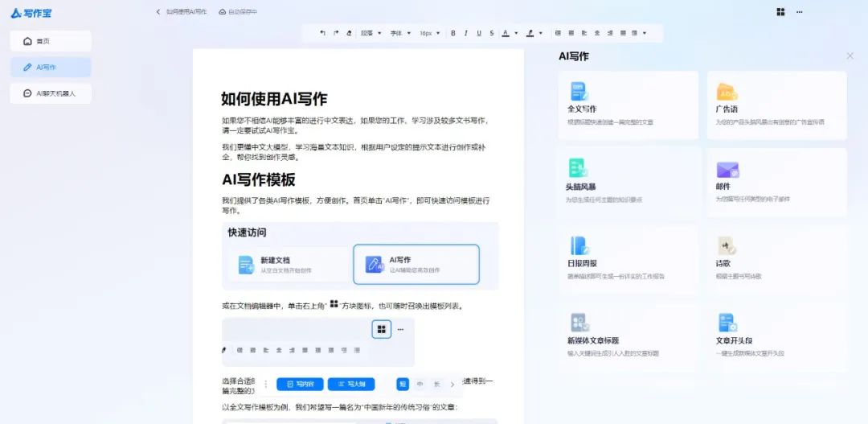The height and width of the screenshot is (424, 868).
Task: Select the 长 length option
Action: pos(436,384)
